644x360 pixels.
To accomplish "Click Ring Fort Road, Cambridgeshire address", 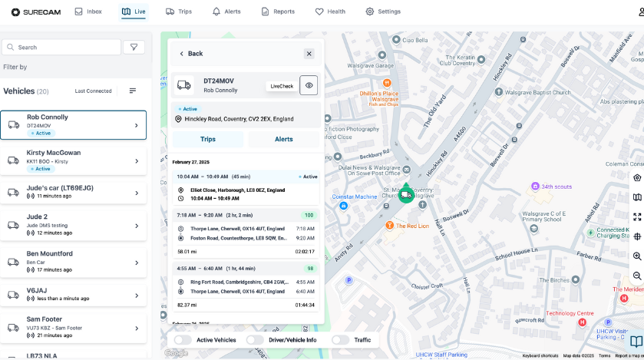I will (239, 282).
